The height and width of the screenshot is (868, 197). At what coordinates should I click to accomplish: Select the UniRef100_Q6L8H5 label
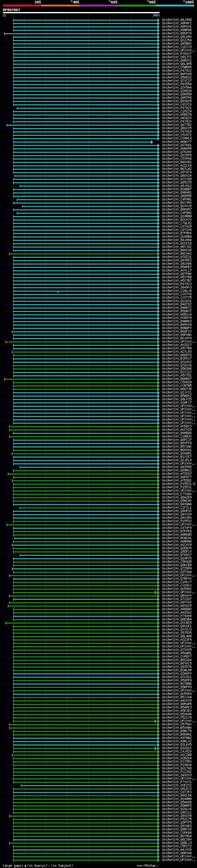[177, 64]
